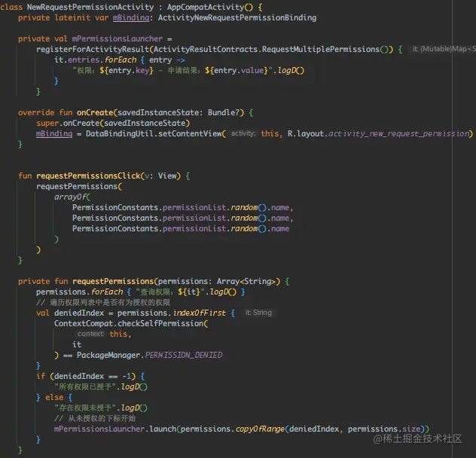476x458 pixels.
Task: Click AppCompatActivity in the class declaration
Action: coord(206,7)
